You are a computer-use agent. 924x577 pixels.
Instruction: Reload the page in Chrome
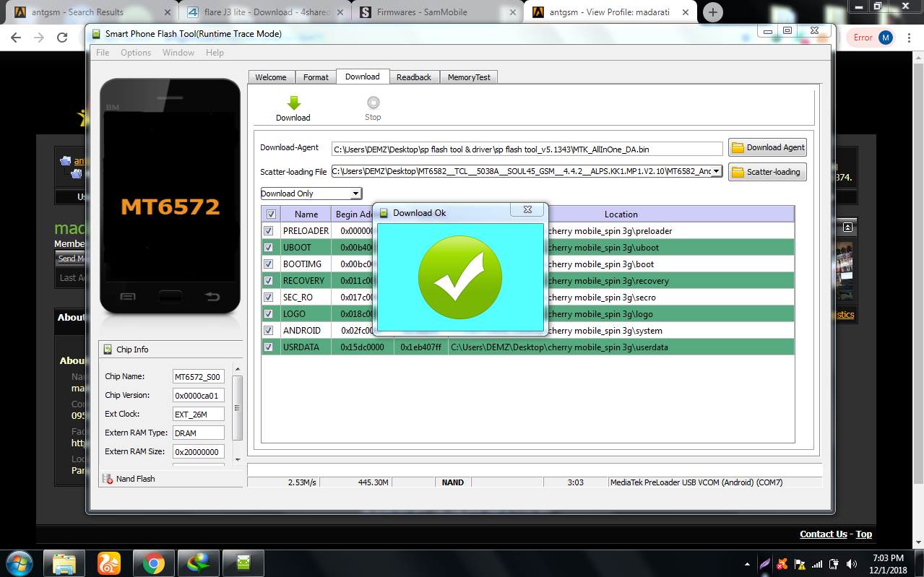pyautogui.click(x=63, y=38)
